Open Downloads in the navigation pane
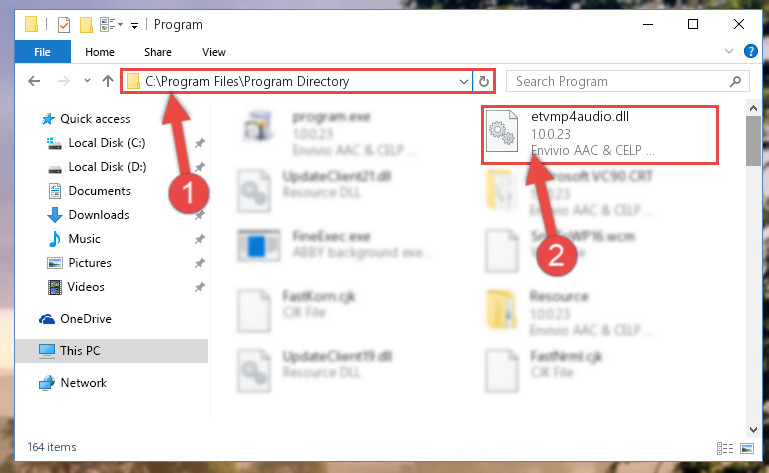Screen dimensions: 769x473 [99, 215]
